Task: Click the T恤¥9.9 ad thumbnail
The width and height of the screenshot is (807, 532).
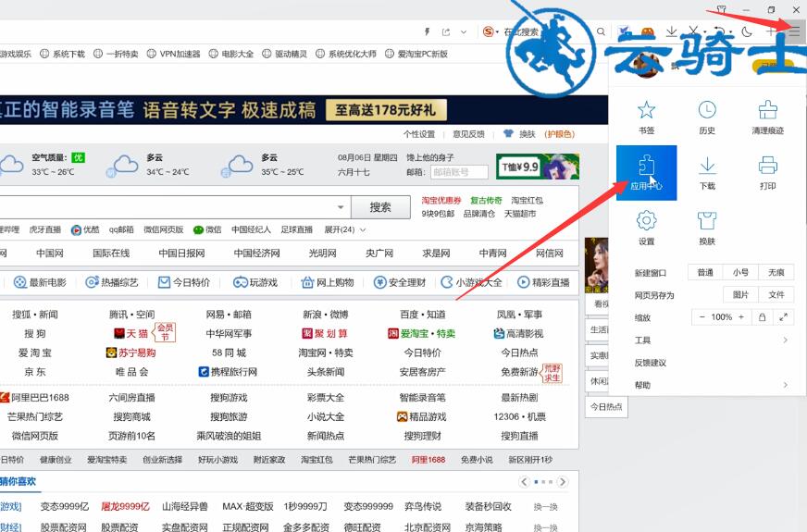Action: pos(538,167)
